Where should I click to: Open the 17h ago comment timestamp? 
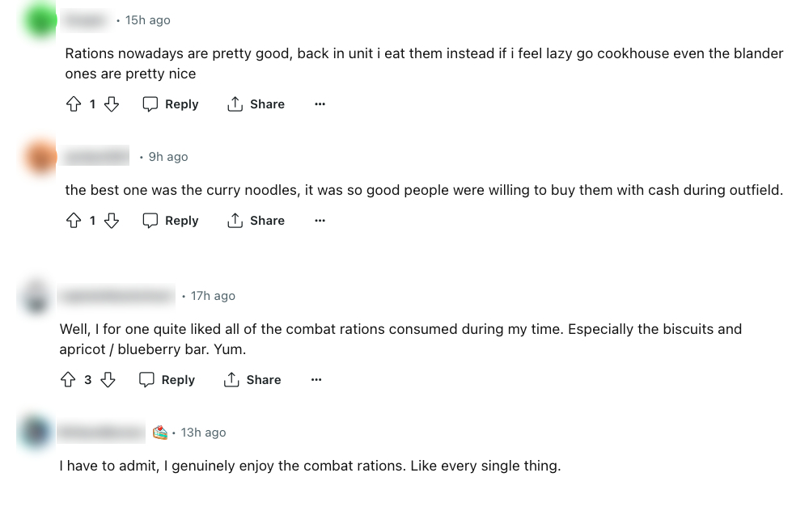(213, 296)
